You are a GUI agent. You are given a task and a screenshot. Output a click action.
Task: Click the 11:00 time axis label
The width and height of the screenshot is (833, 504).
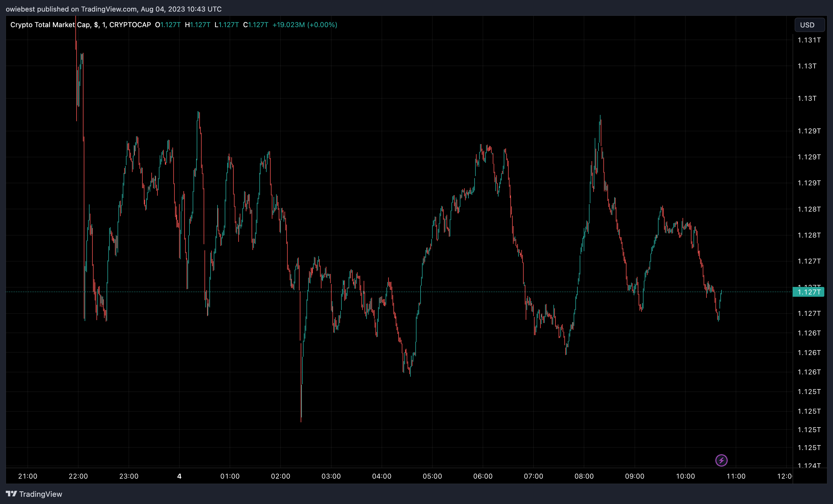pos(736,476)
